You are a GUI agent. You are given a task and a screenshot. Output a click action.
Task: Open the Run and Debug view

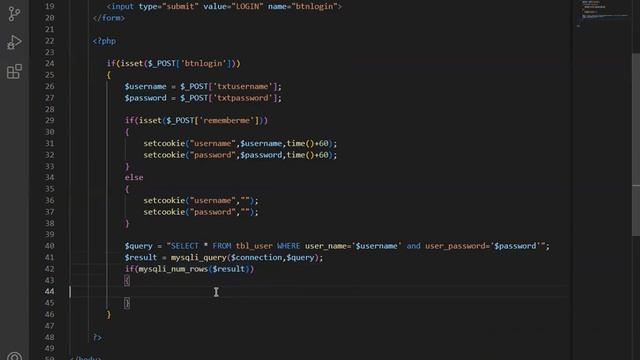(x=14, y=42)
